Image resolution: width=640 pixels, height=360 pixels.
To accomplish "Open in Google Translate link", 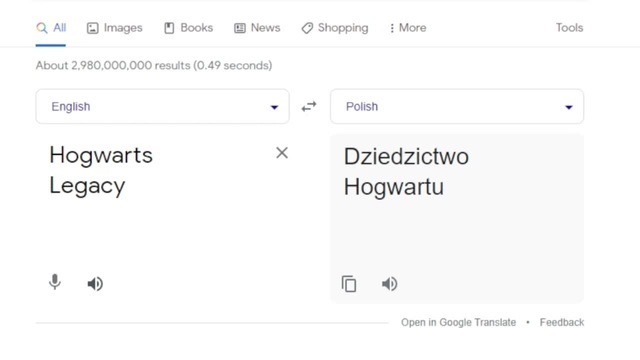I will 458,322.
